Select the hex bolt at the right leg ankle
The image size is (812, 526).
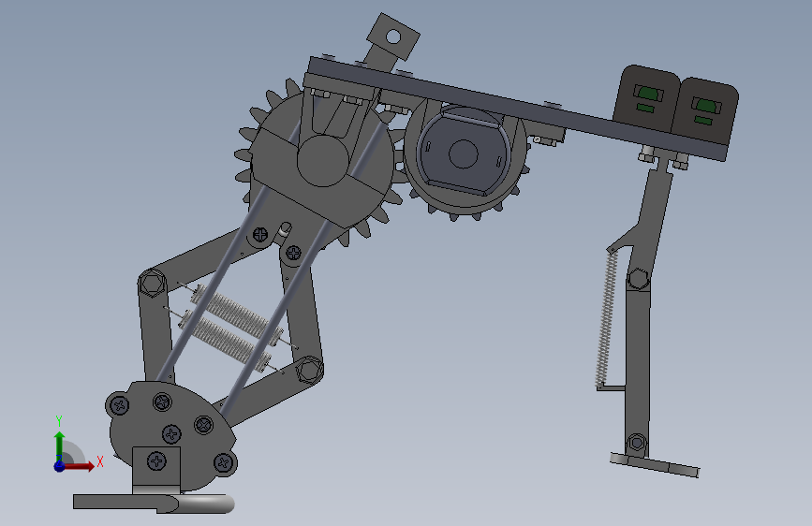pyautogui.click(x=637, y=444)
